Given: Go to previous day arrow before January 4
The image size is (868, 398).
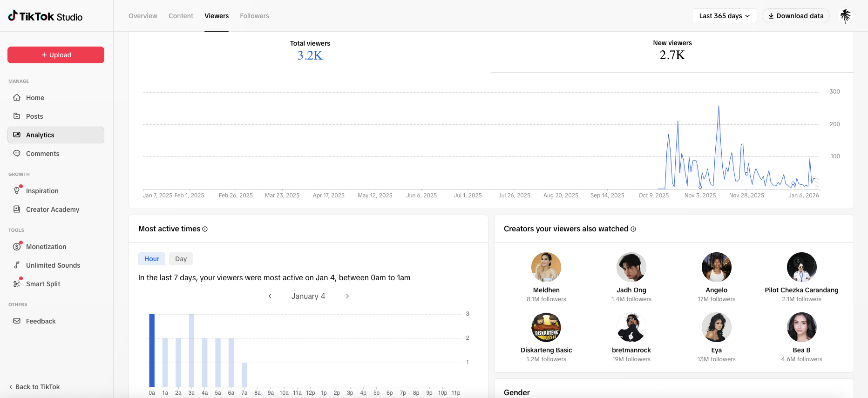Looking at the screenshot, I should (270, 296).
